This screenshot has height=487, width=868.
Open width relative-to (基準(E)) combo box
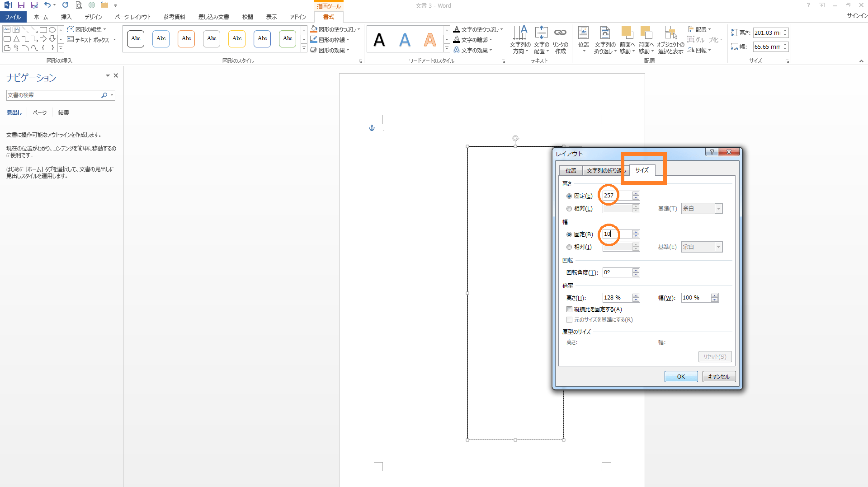(x=702, y=247)
